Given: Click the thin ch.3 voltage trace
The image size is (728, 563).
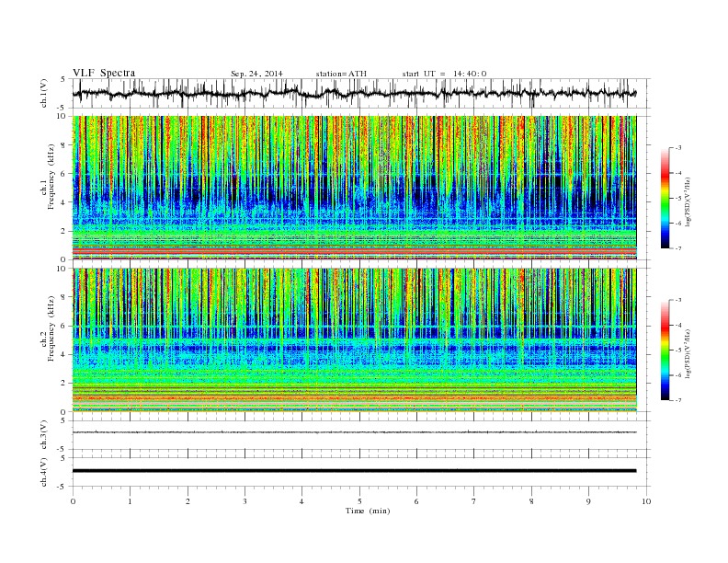Looking at the screenshot, I should coord(355,432).
